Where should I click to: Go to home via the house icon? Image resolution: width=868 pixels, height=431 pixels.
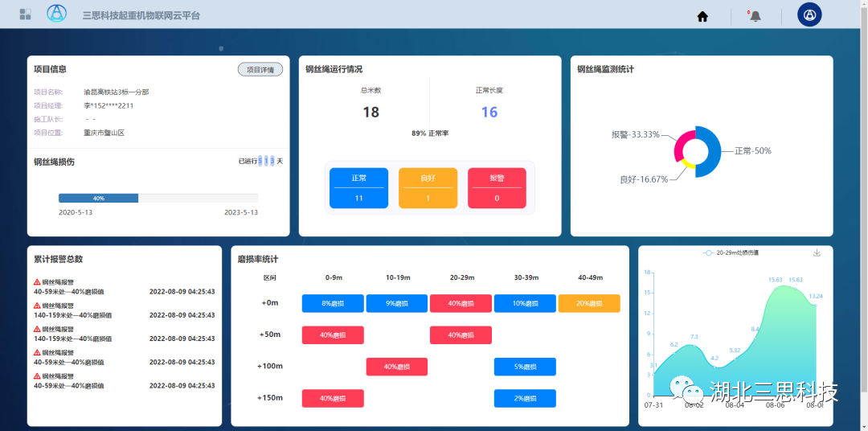pyautogui.click(x=702, y=16)
